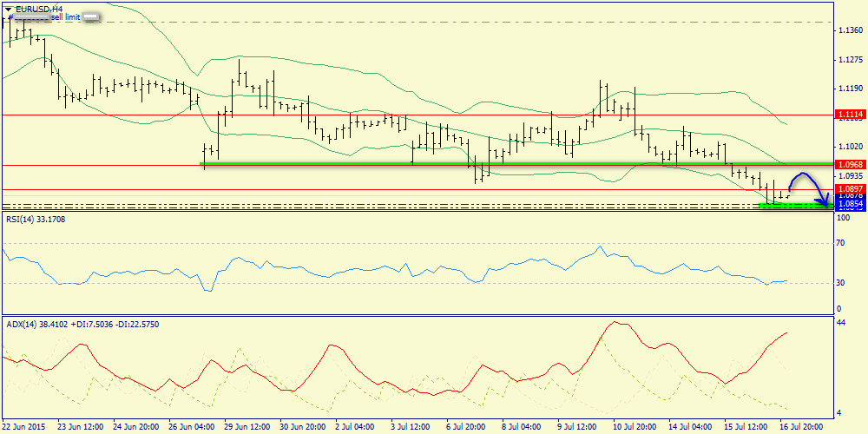
Task: Select the 1.1114 red price label
Action: (x=850, y=115)
